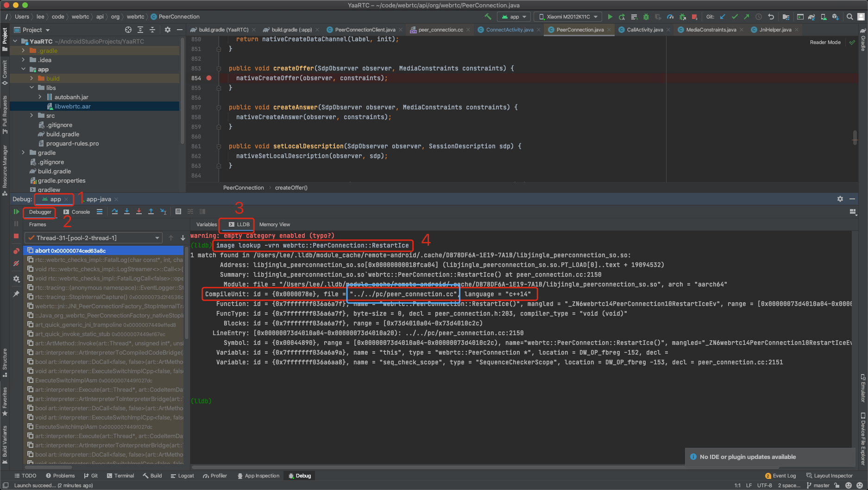This screenshot has height=490, width=868.
Task: Stop the running app with the red square
Action: (694, 17)
